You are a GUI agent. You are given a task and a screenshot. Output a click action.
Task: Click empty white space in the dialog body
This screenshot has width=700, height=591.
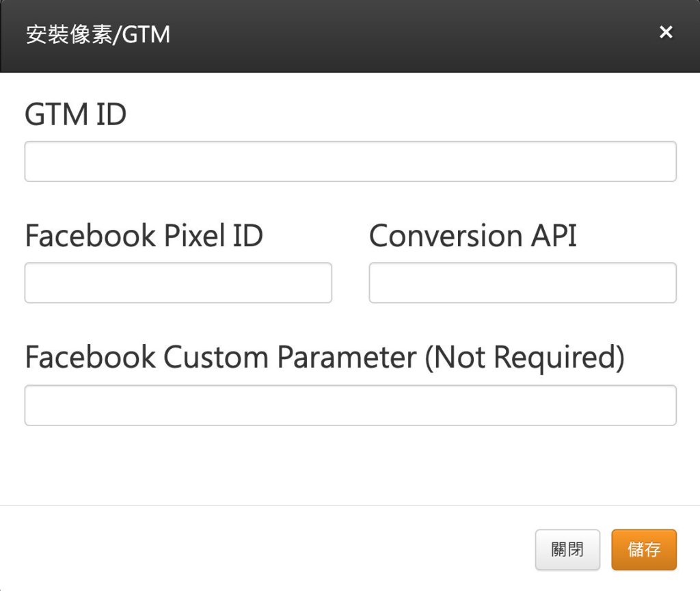tap(350, 465)
